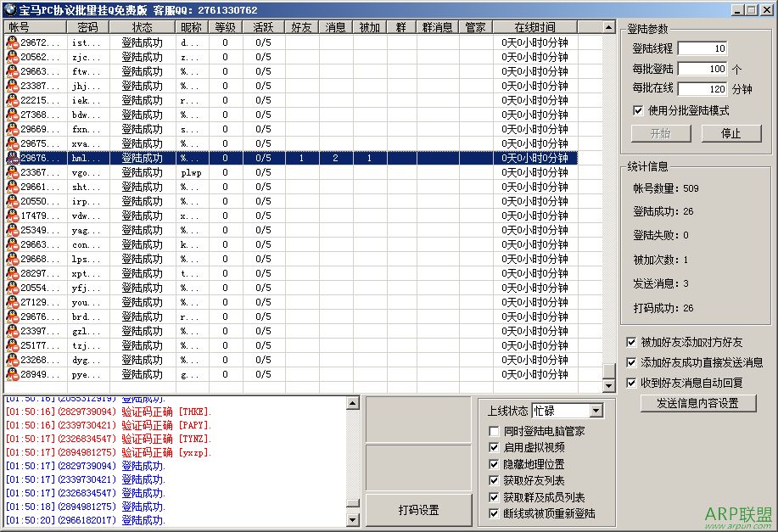Click the penguin icon in the row with password ftw...
Image resolution: width=778 pixels, height=532 pixels.
pyautogui.click(x=12, y=71)
